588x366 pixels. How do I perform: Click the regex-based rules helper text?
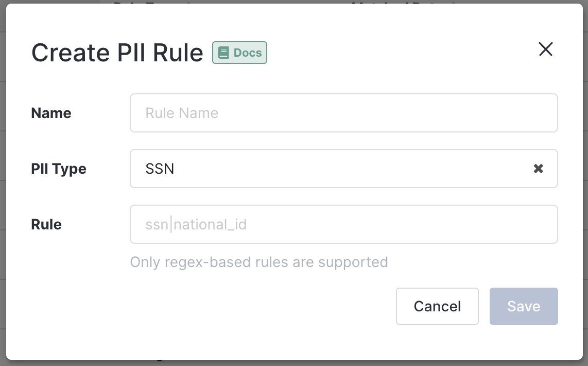pos(258,262)
